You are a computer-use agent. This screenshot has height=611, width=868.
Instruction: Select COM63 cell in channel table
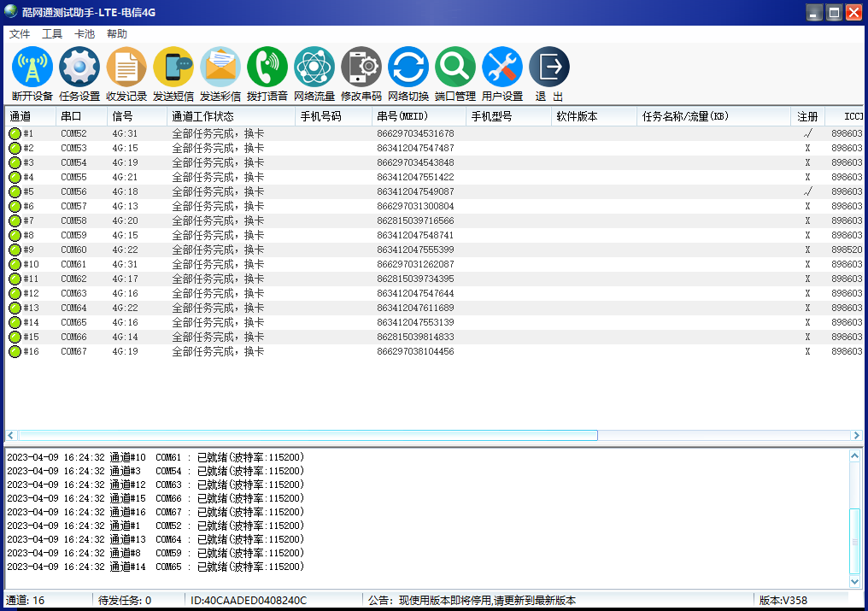click(x=73, y=293)
